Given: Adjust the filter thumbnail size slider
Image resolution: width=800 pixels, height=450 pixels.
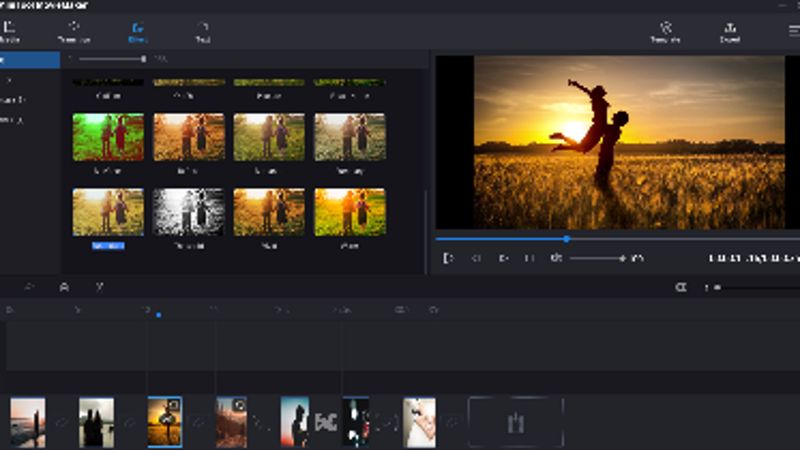Looking at the screenshot, I should click(x=111, y=59).
